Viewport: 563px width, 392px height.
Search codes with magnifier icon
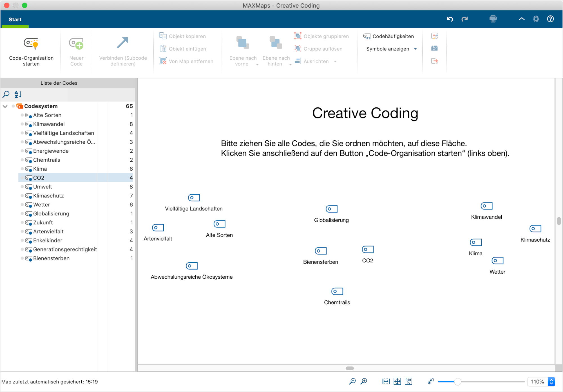pyautogui.click(x=6, y=94)
